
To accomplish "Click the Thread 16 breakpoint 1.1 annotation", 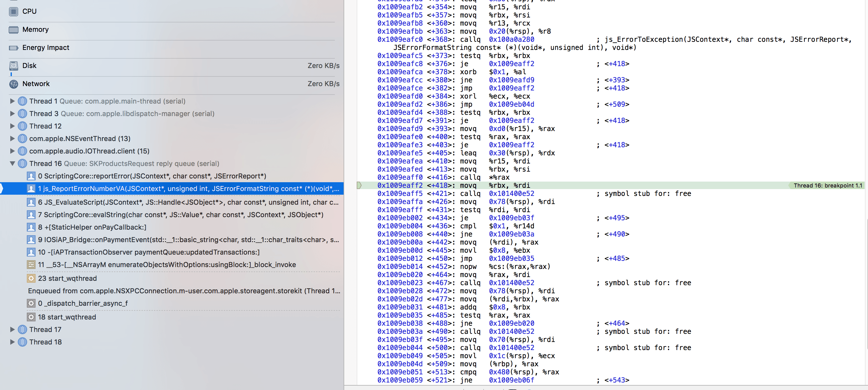I will coord(827,185).
